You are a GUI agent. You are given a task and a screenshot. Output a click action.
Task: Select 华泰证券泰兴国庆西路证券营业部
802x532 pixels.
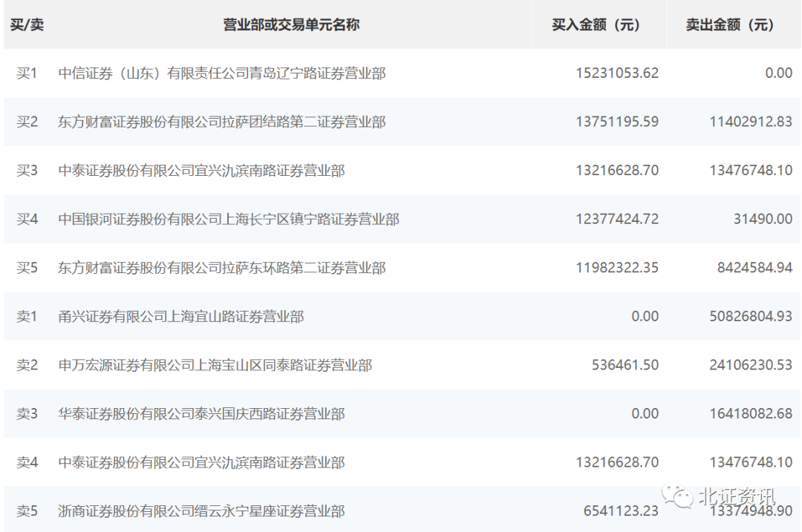coord(201,414)
